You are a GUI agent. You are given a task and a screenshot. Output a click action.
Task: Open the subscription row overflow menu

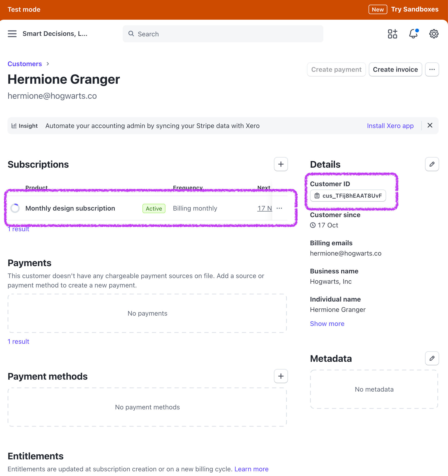[x=279, y=208]
